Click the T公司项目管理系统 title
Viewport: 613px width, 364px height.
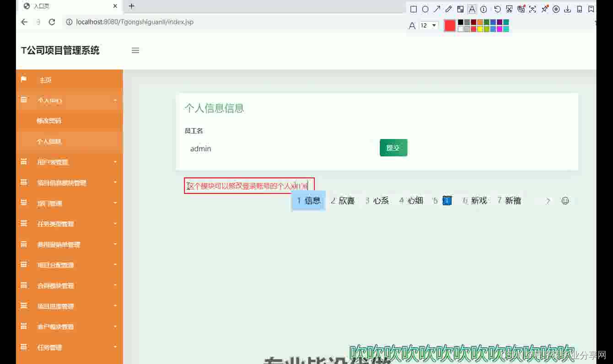coord(60,50)
